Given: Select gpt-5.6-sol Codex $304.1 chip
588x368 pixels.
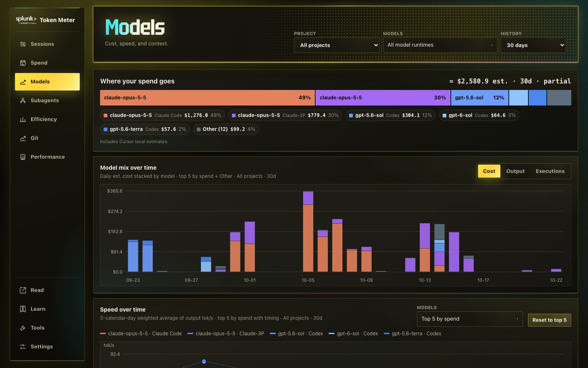Looking at the screenshot, I should pyautogui.click(x=390, y=115).
